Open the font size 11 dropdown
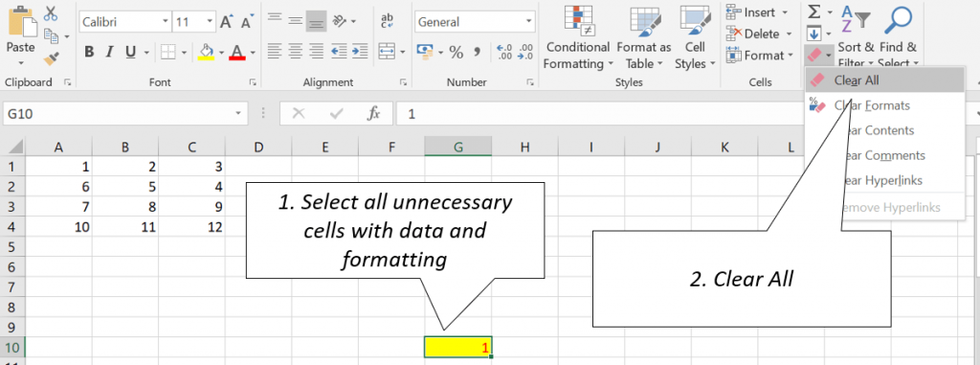Image resolution: width=980 pixels, height=365 pixels. tap(210, 22)
